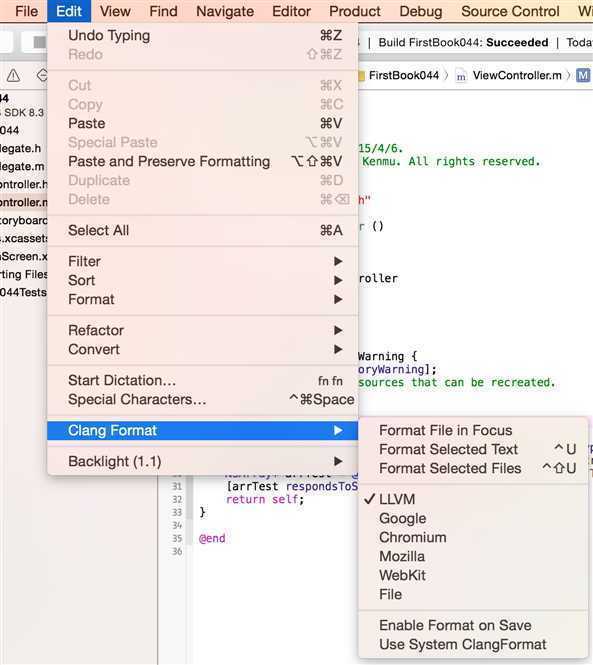Select the checked LLVM style
The width and height of the screenshot is (593, 665).
[473, 499]
